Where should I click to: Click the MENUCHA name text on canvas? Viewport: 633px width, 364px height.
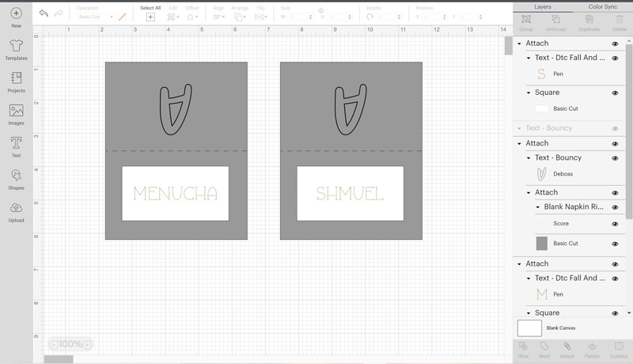(x=175, y=194)
